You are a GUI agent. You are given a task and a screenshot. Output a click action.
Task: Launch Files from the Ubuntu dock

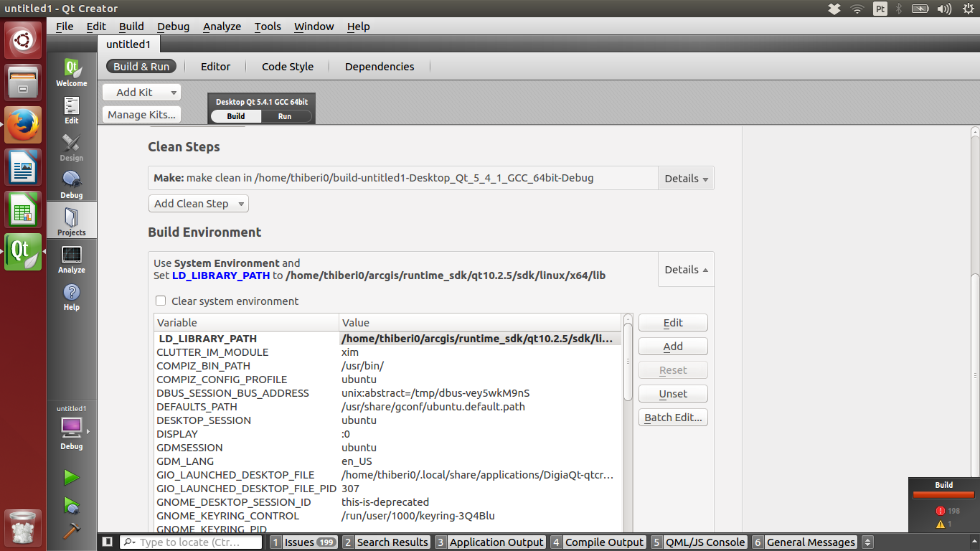point(23,82)
